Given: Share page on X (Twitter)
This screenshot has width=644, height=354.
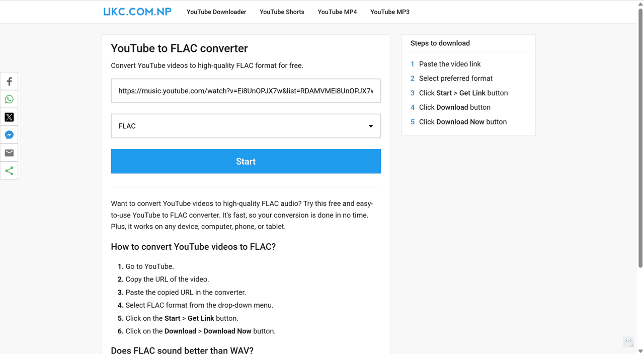Looking at the screenshot, I should tap(9, 117).
